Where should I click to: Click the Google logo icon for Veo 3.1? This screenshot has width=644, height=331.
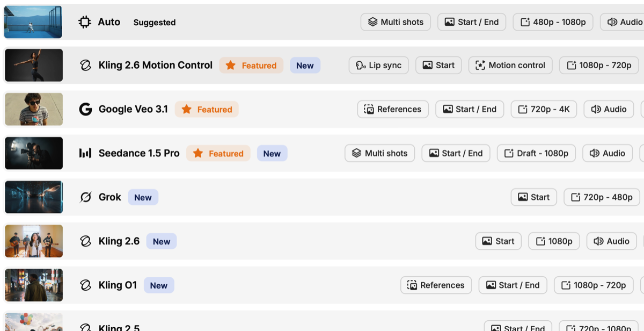[x=85, y=110]
